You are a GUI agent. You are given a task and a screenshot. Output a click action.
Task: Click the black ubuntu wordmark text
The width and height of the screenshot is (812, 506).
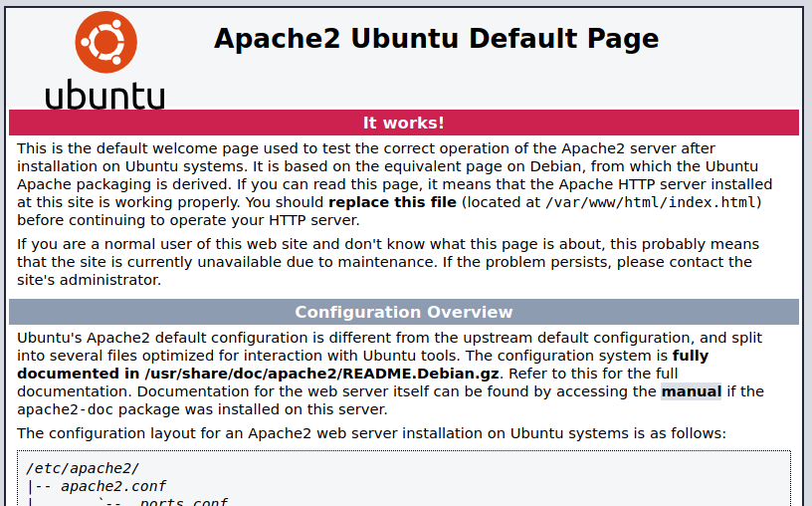[104, 95]
